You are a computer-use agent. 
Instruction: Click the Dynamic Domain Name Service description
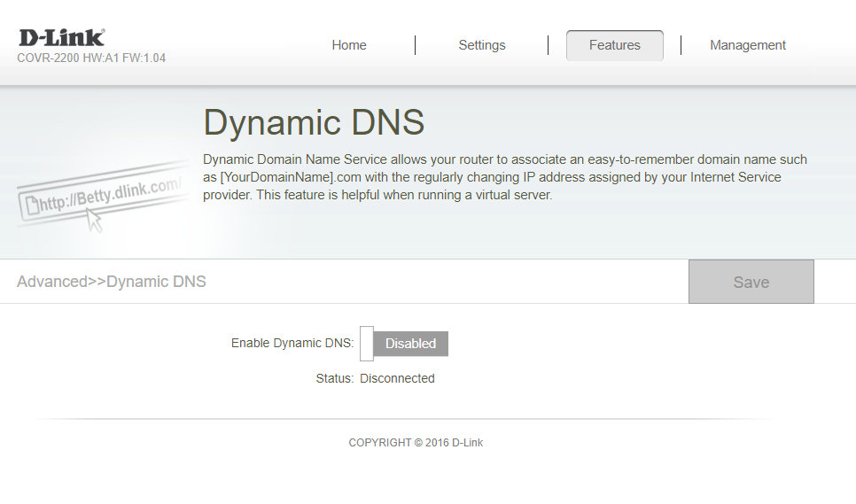[x=504, y=177]
